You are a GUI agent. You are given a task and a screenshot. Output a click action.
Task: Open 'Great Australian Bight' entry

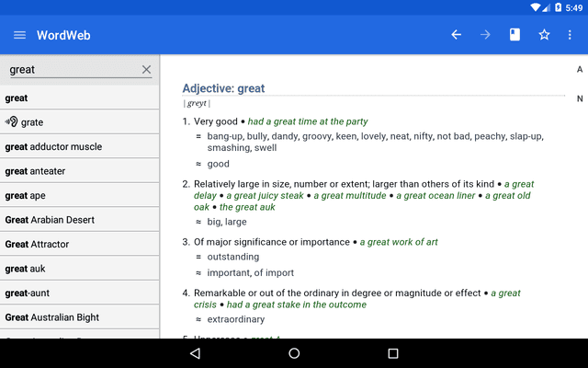pos(51,317)
